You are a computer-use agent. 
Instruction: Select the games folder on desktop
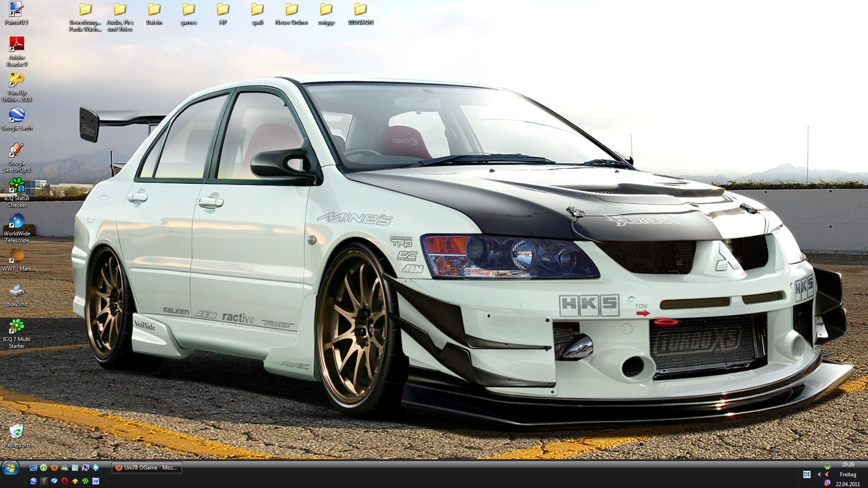click(189, 10)
